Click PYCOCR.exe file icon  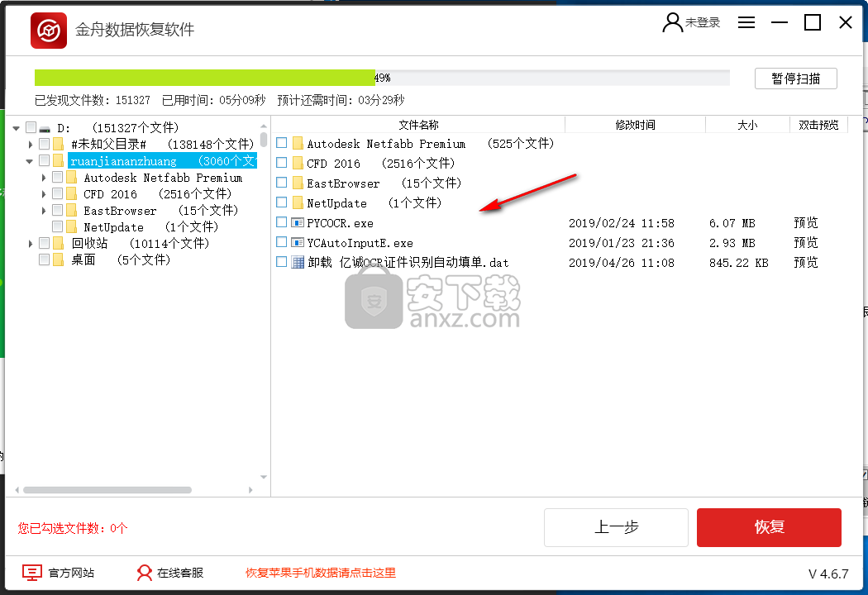point(298,223)
